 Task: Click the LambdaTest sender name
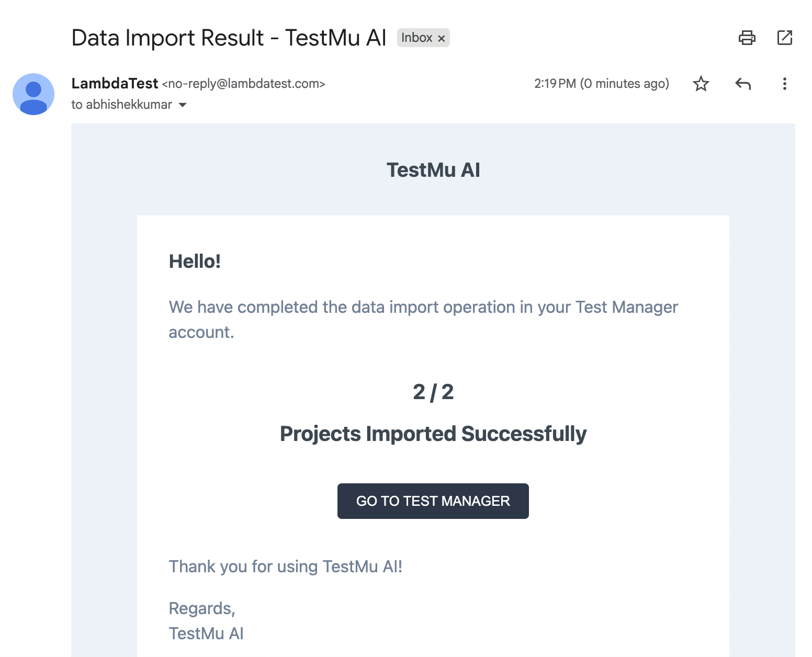point(115,83)
